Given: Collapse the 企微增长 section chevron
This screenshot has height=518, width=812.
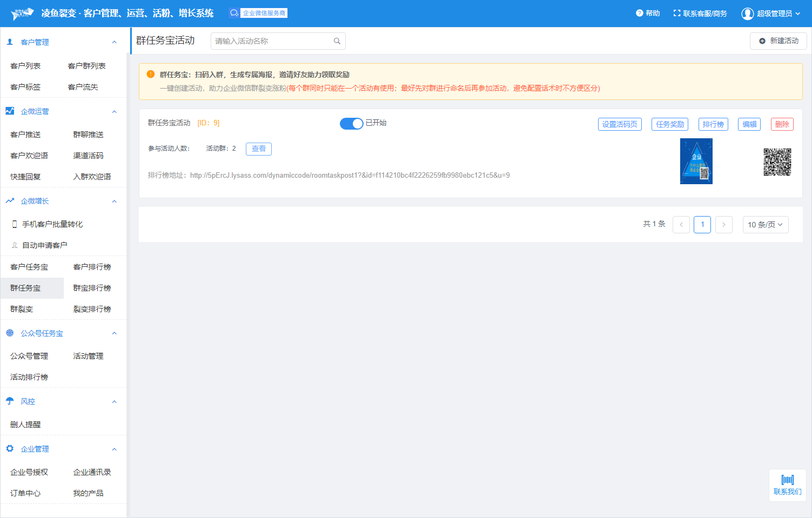Looking at the screenshot, I should coord(114,201).
